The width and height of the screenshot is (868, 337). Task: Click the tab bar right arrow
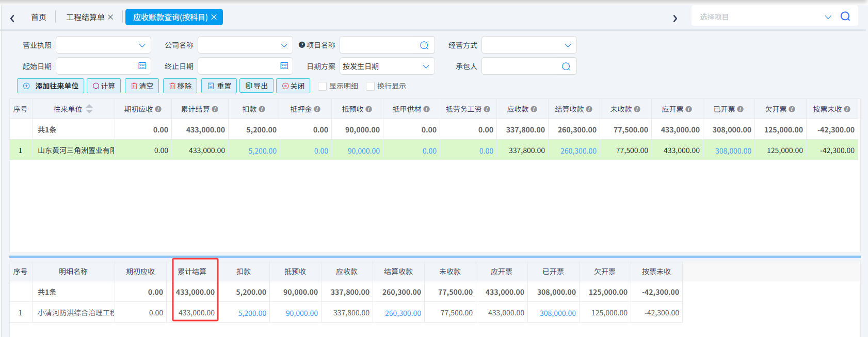(x=675, y=18)
